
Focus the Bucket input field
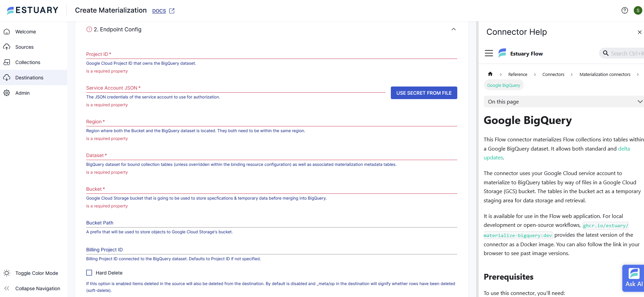point(272,189)
